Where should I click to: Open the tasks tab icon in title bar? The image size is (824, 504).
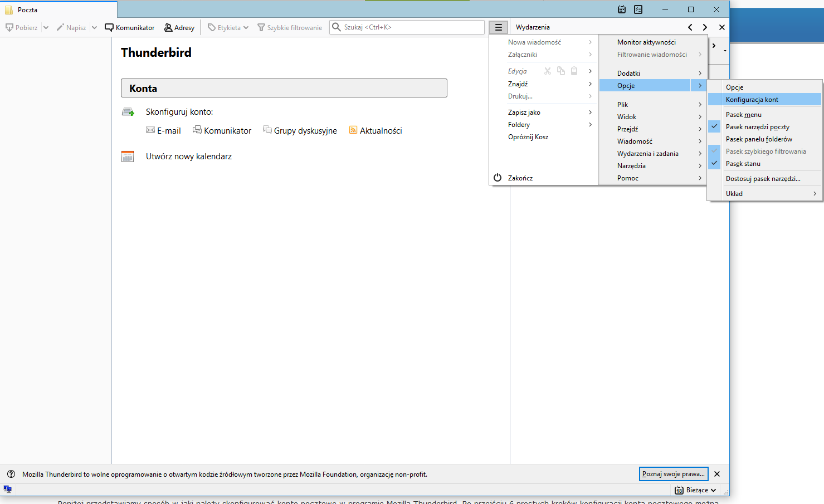pyautogui.click(x=638, y=9)
